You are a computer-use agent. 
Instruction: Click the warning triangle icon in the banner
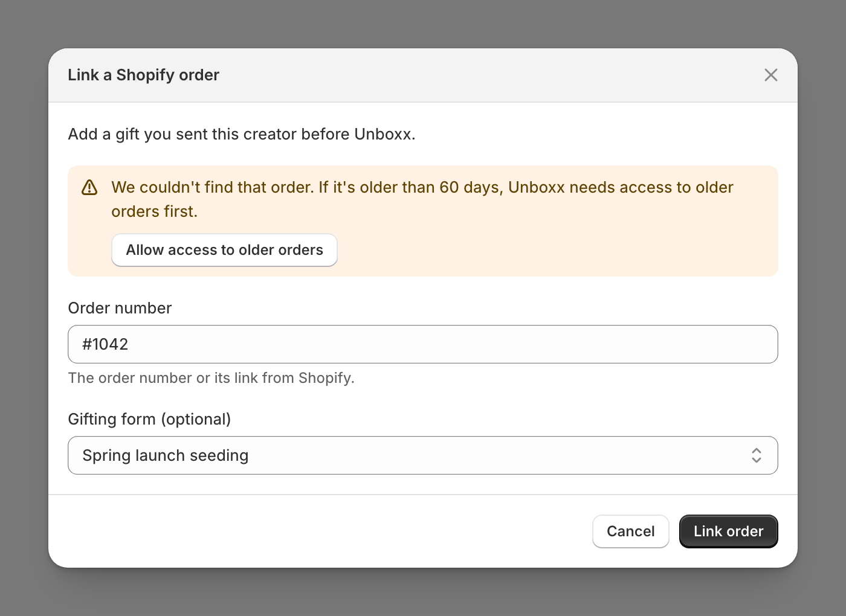coord(89,187)
